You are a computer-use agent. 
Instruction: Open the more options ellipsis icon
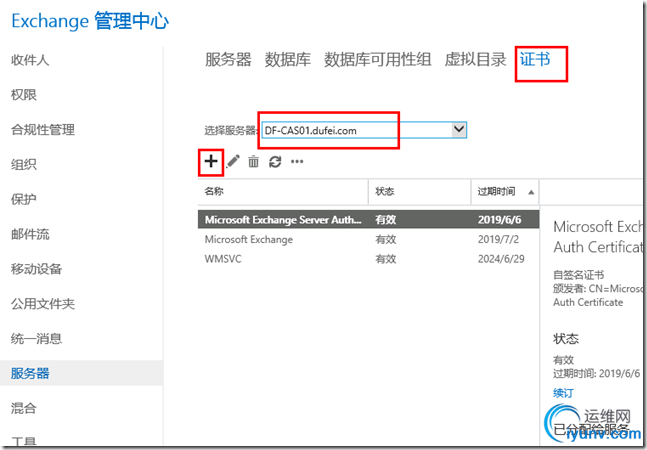297,162
